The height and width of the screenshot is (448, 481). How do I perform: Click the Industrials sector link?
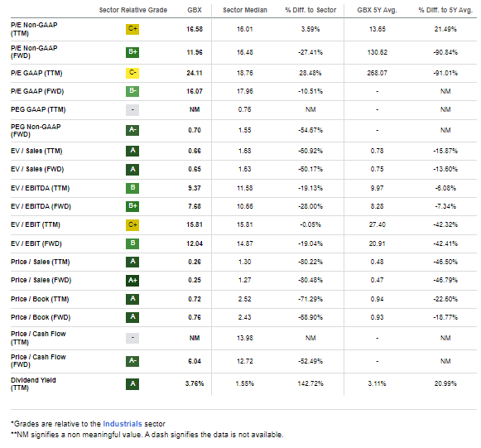click(122, 424)
